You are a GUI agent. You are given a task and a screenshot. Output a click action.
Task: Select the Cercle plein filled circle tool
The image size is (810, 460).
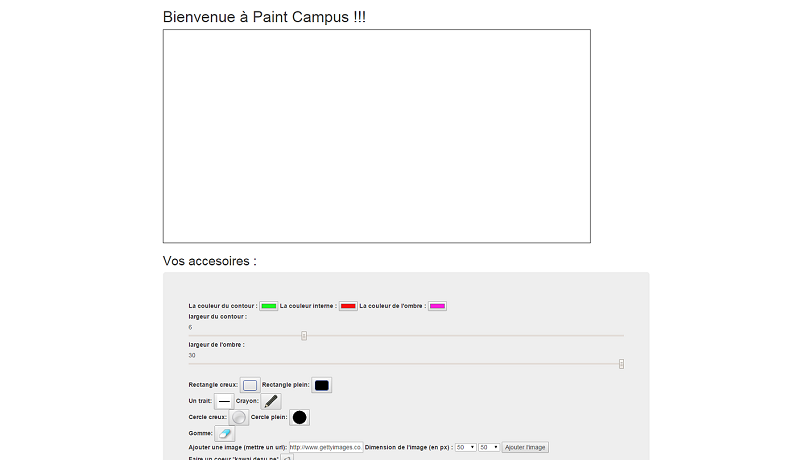[299, 417]
